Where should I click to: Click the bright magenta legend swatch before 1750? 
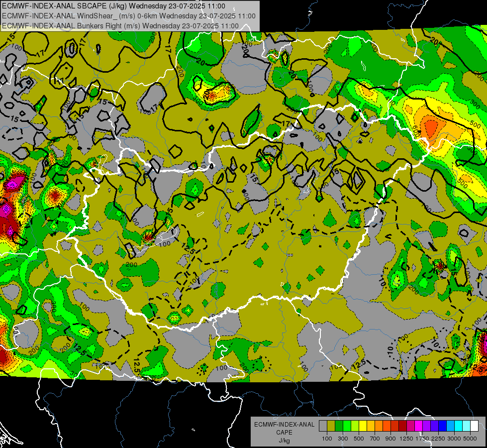pos(419,426)
